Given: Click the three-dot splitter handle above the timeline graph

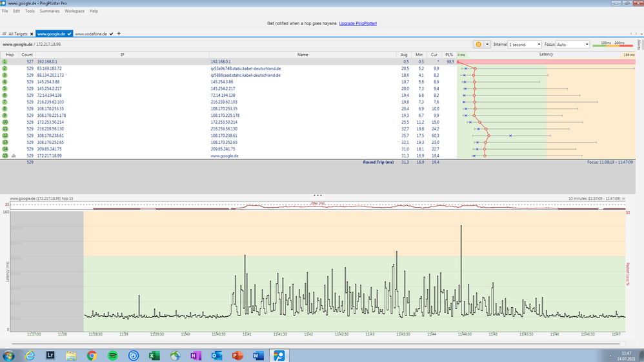Looking at the screenshot, I should point(317,196).
